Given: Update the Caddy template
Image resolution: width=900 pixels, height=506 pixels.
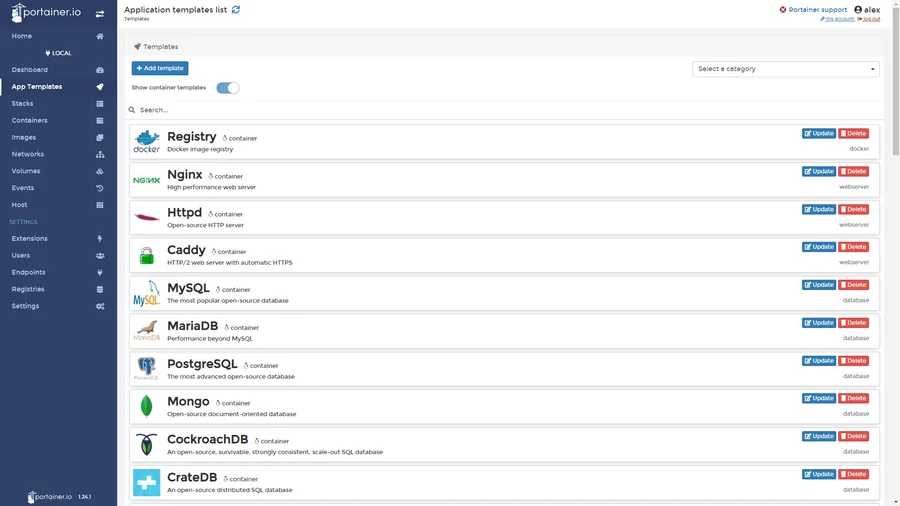Looking at the screenshot, I should click(x=818, y=247).
